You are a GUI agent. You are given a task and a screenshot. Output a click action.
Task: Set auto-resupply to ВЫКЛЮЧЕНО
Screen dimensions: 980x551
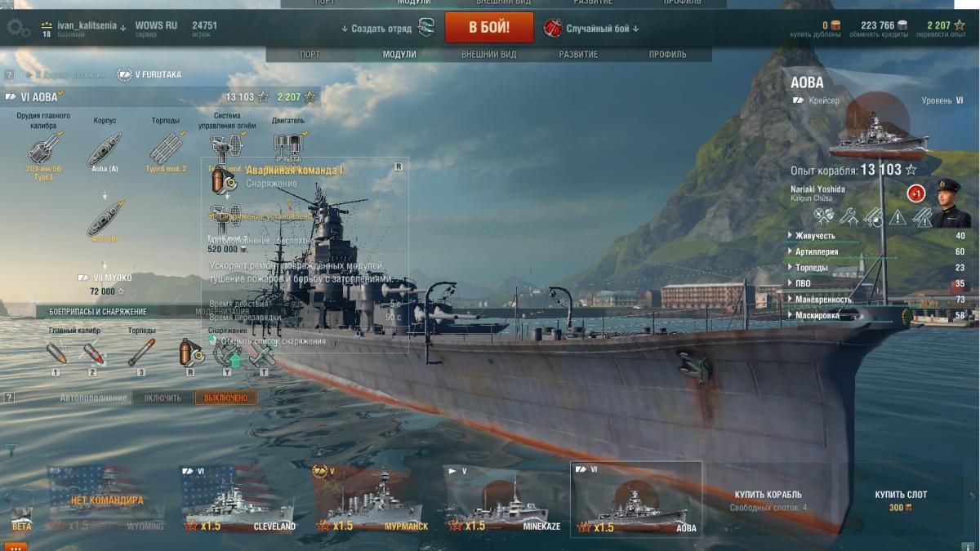pyautogui.click(x=225, y=398)
